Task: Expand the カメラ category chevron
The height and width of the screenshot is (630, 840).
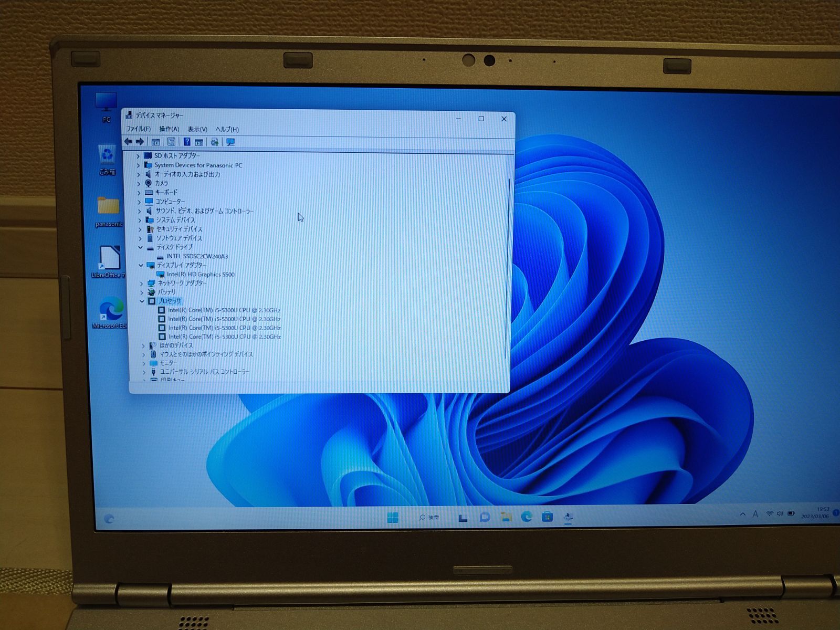Action: 139,183
